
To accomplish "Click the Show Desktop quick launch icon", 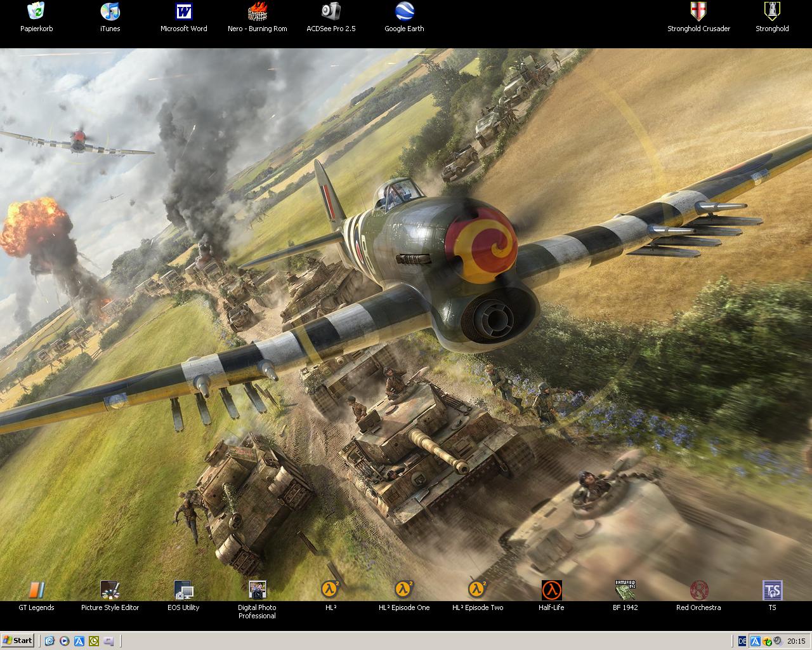I will 108,641.
